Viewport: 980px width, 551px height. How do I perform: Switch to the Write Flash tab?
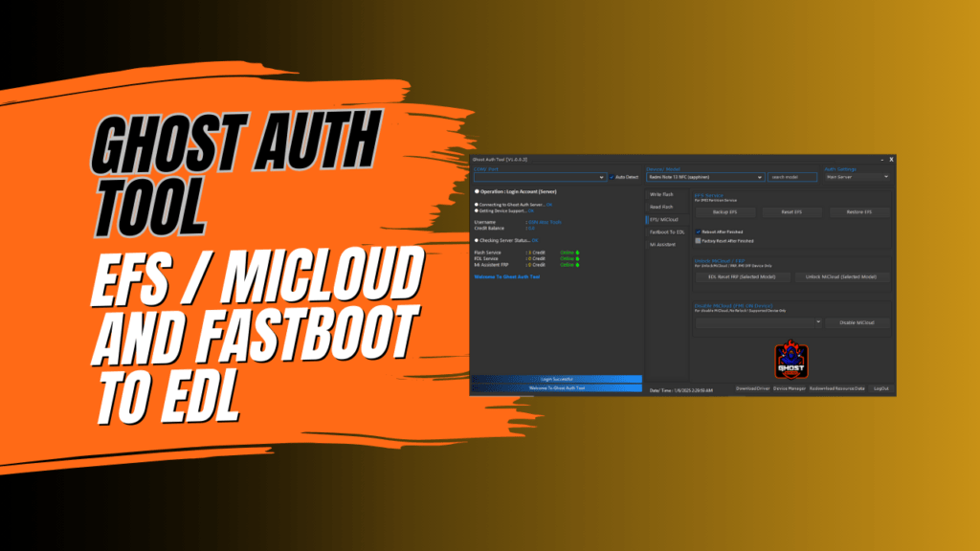tap(662, 194)
